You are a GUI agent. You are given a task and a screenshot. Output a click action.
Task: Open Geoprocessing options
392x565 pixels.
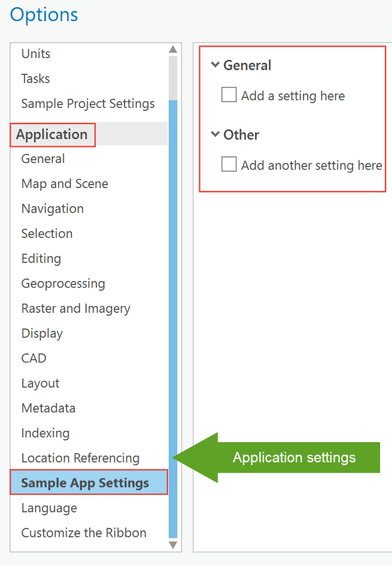coord(63,283)
